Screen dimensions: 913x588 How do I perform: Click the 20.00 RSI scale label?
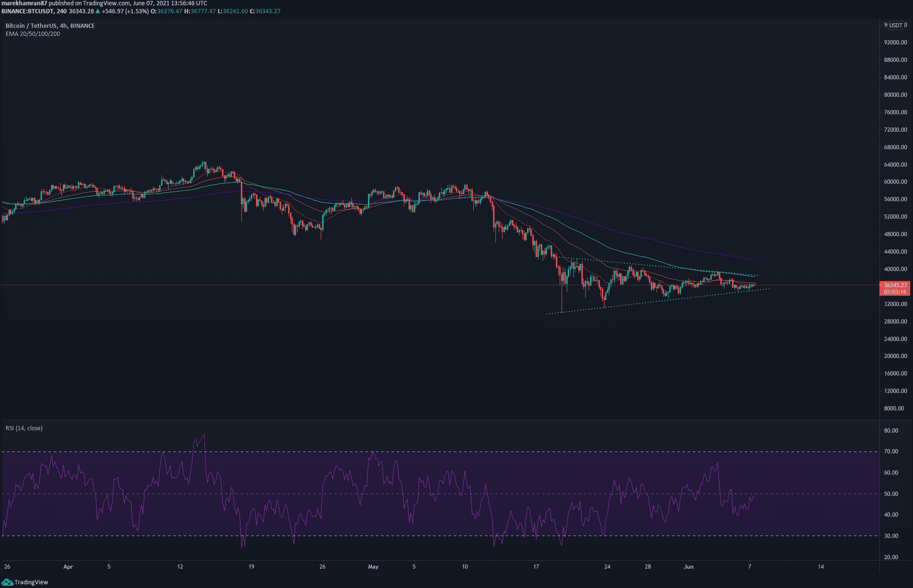891,557
